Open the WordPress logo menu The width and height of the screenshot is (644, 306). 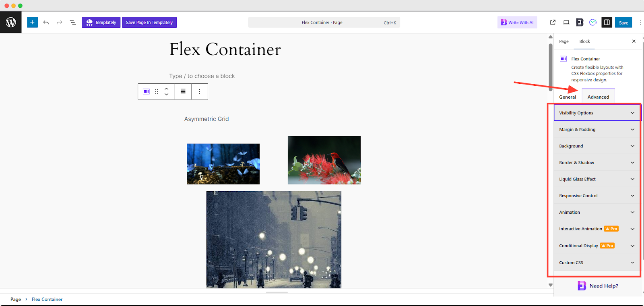(x=11, y=22)
